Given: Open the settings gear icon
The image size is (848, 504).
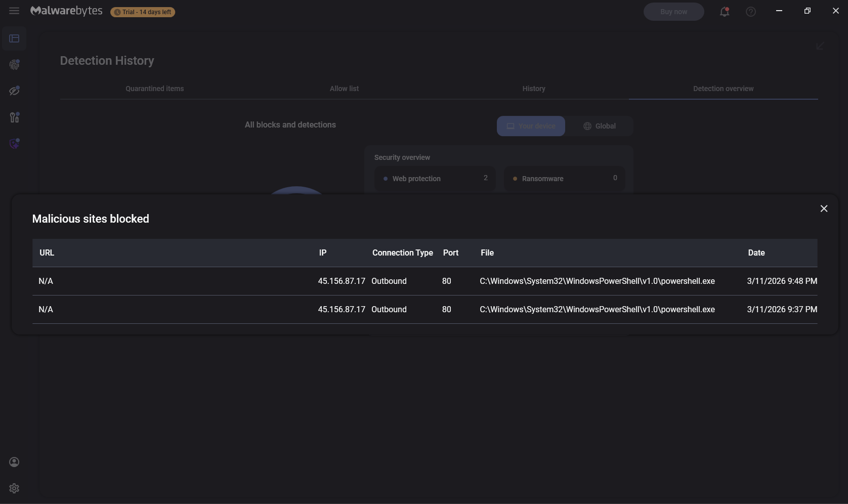Looking at the screenshot, I should [14, 488].
